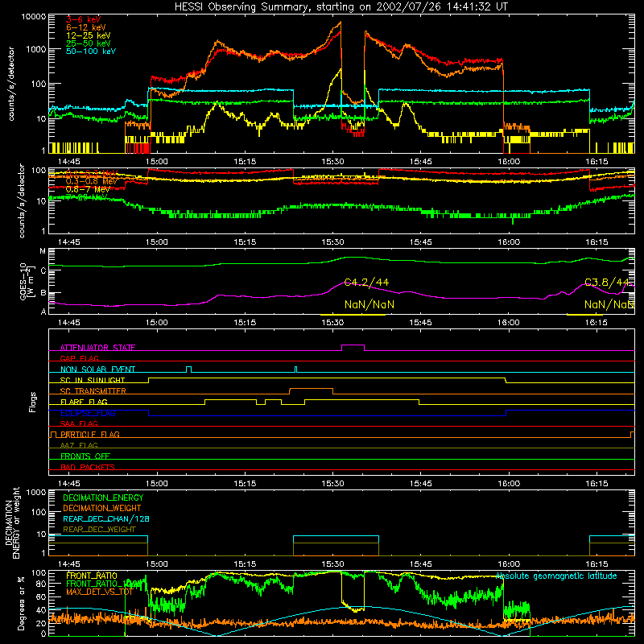Select the NON_SOLAR_EVENT flag label

[x=97, y=369]
